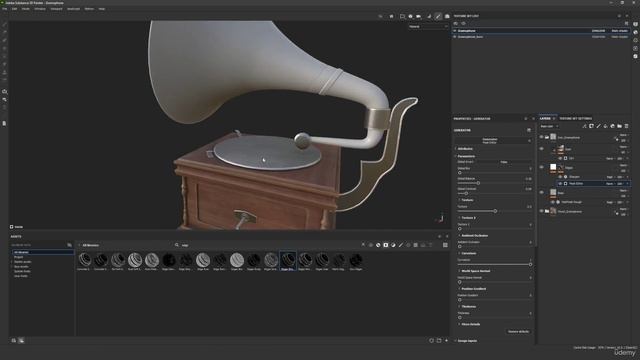
Task: Toggle visibility of the Dirt effect
Action: click(x=560, y=158)
